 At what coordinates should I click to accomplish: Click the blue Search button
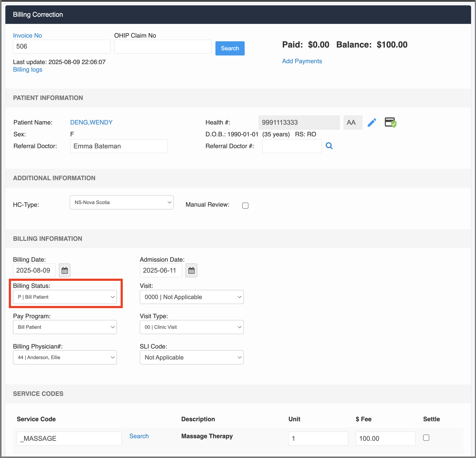pos(230,48)
